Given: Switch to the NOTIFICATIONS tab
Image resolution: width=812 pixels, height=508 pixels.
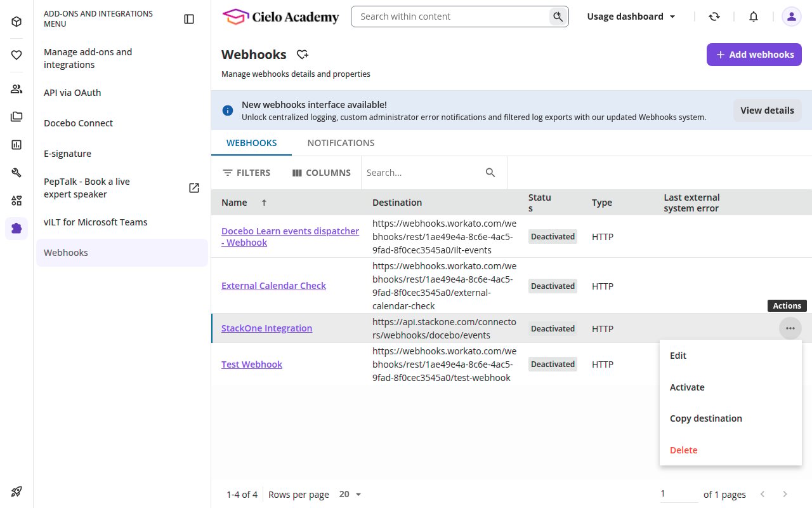Looking at the screenshot, I should (341, 143).
